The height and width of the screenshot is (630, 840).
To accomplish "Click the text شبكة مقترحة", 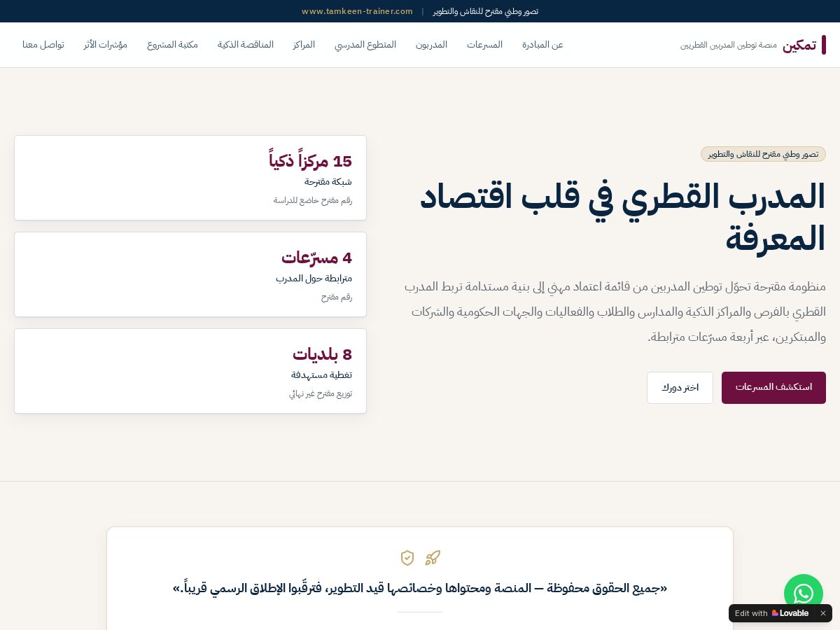I will tap(328, 182).
